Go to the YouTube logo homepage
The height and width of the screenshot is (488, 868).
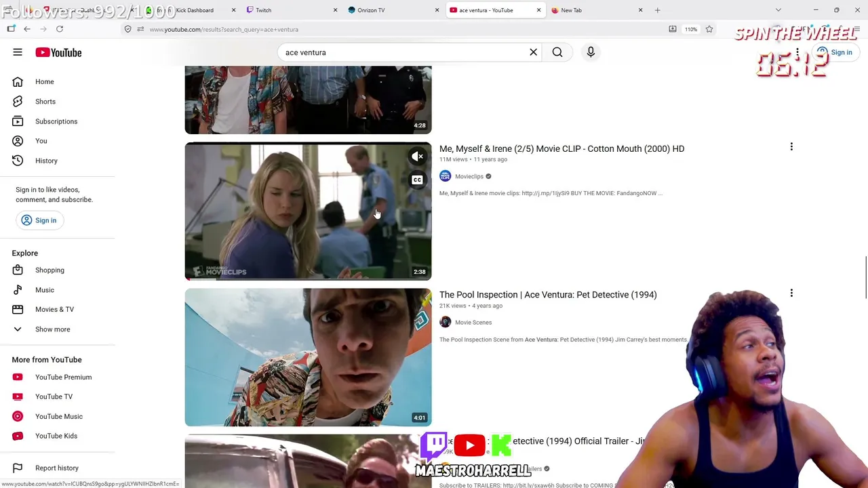(x=58, y=52)
